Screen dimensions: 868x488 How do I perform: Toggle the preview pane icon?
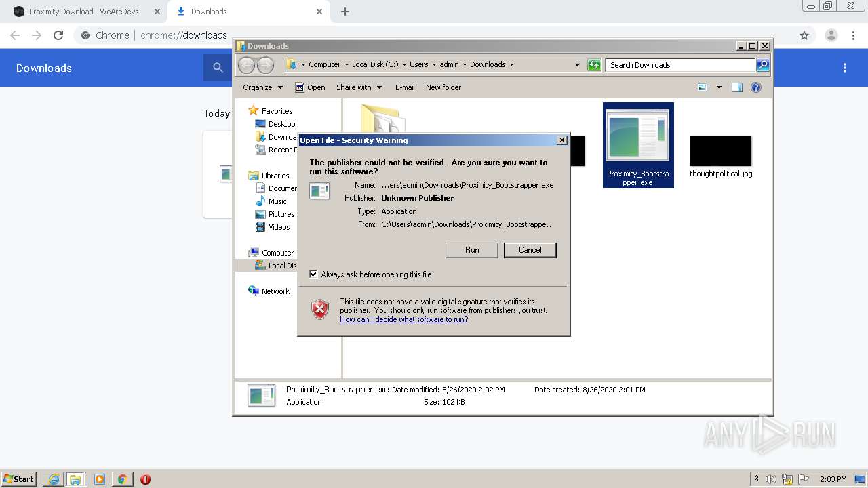pyautogui.click(x=737, y=87)
